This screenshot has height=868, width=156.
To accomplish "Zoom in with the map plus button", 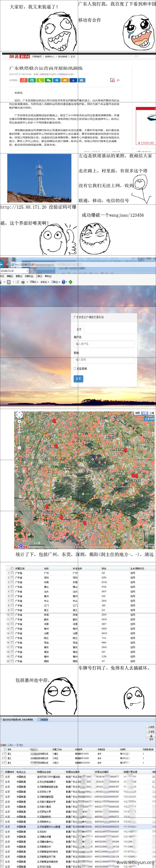I will click(x=19, y=422).
